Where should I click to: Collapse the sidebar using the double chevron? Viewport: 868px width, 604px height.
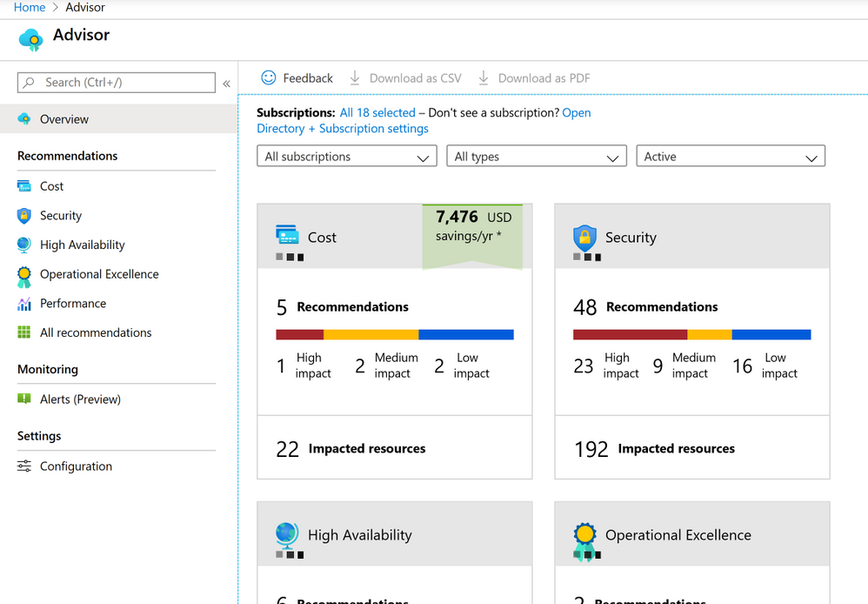coord(226,84)
